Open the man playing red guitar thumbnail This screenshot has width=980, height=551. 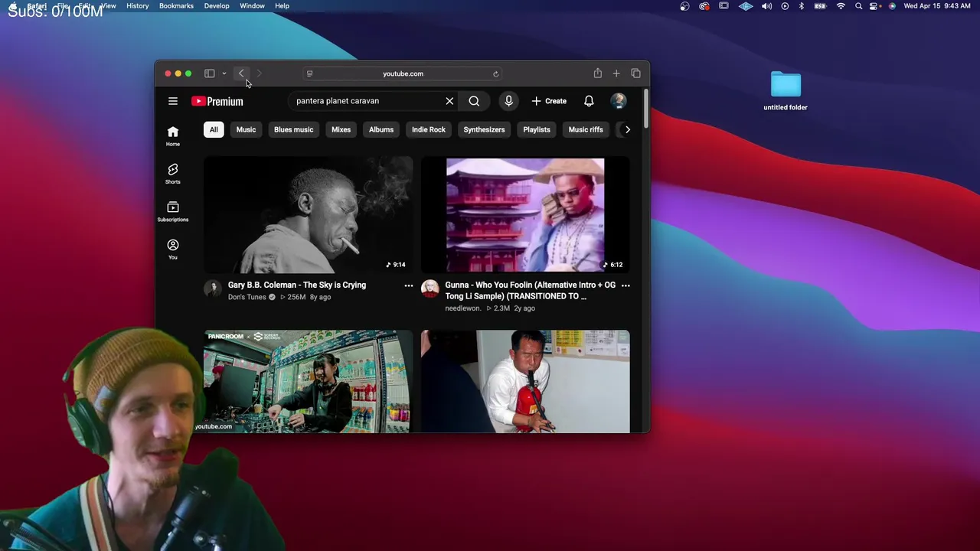525,381
